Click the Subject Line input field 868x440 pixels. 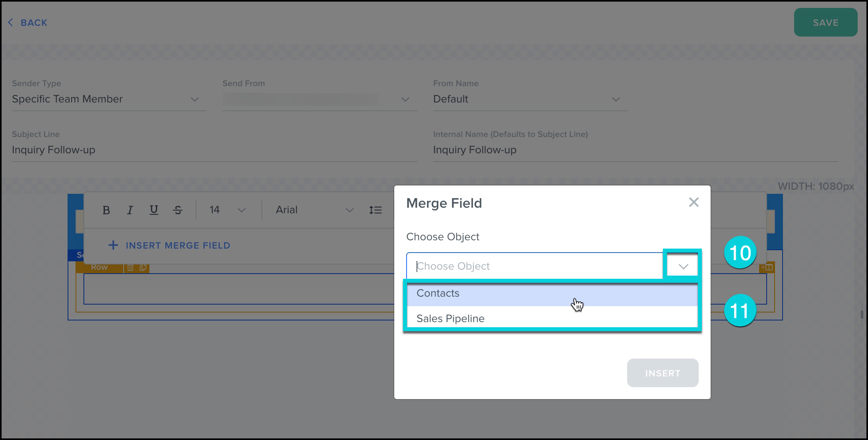214,150
